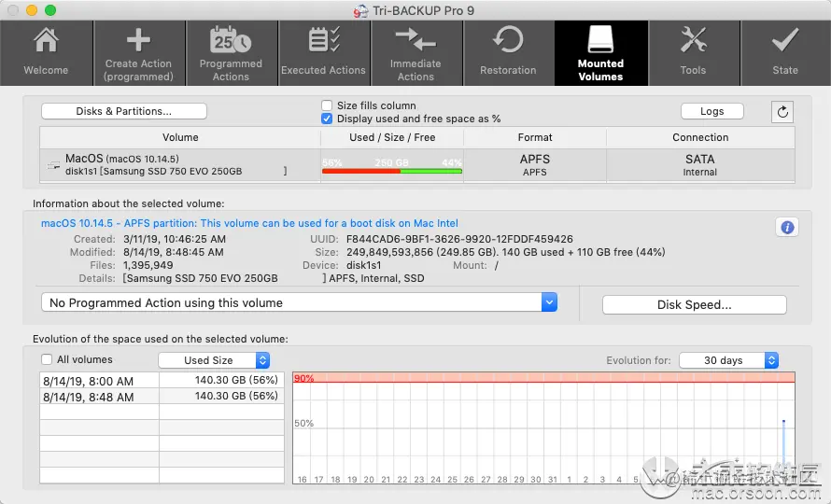Open Create Action (programmed) plus icon
831x504 pixels.
click(x=138, y=40)
